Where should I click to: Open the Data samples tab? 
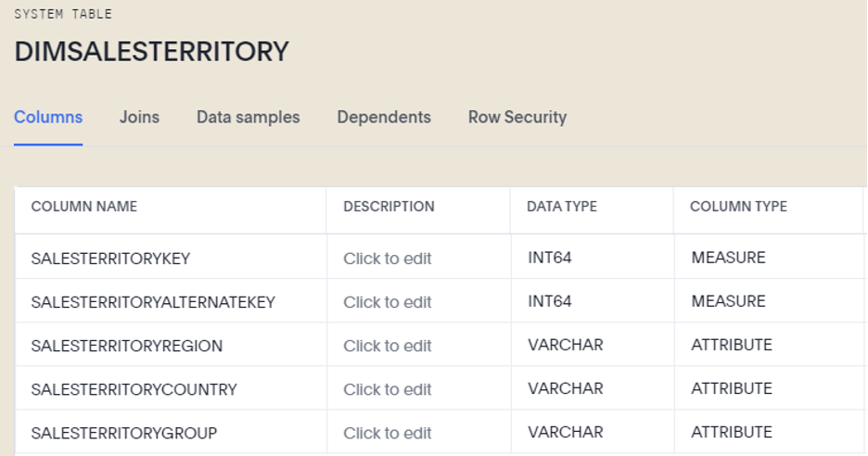pos(248,118)
